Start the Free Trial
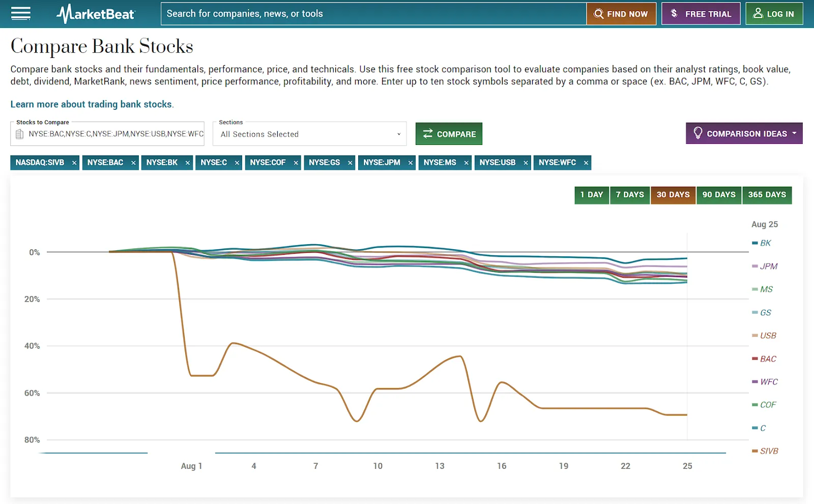Viewport: 814px width, 504px height. click(x=701, y=14)
